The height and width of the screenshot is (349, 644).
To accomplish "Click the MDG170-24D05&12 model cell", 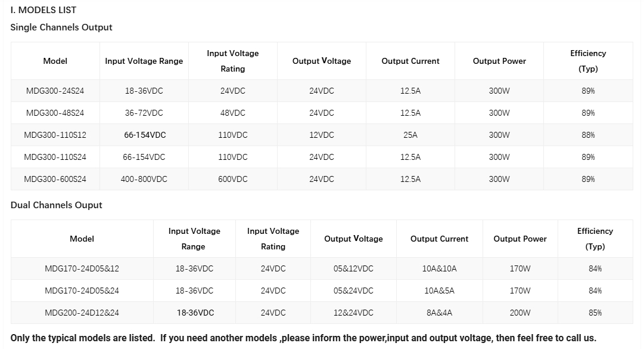I will (x=82, y=269).
